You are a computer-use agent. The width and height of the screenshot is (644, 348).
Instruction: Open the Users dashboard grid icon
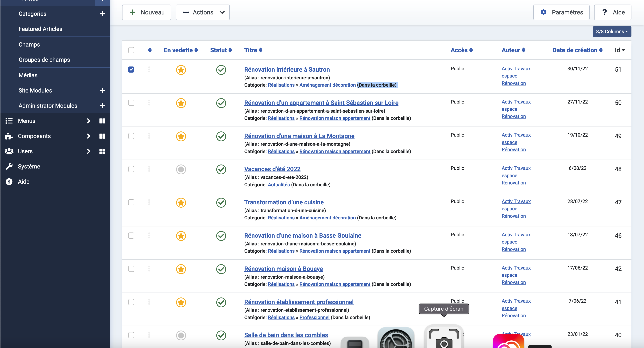(102, 151)
